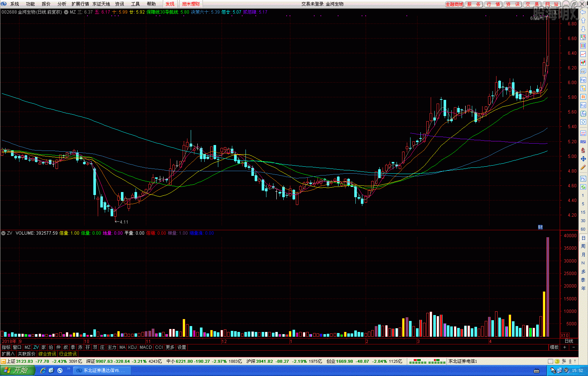
Task: Open the 分析 menu
Action: click(x=62, y=4)
